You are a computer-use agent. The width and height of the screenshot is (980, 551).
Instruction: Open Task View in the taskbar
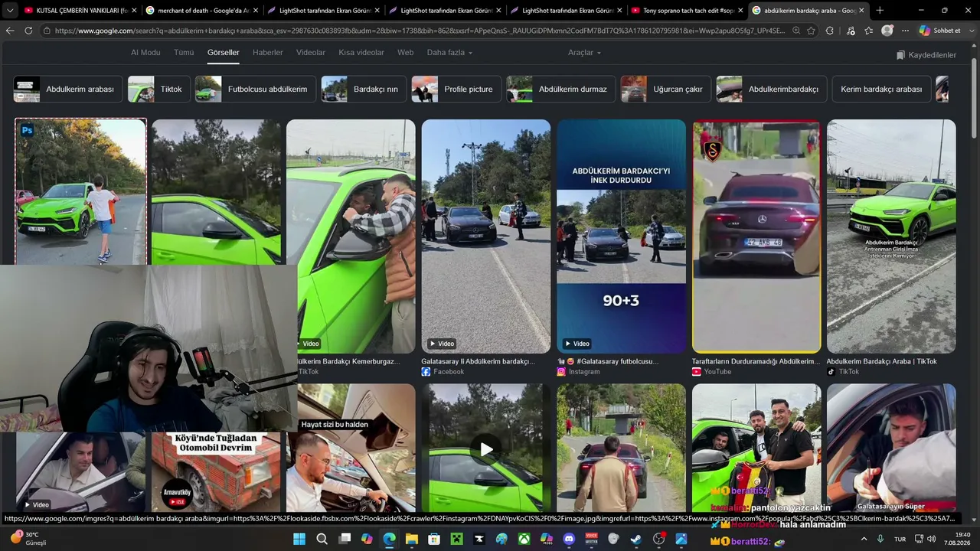pyautogui.click(x=345, y=539)
